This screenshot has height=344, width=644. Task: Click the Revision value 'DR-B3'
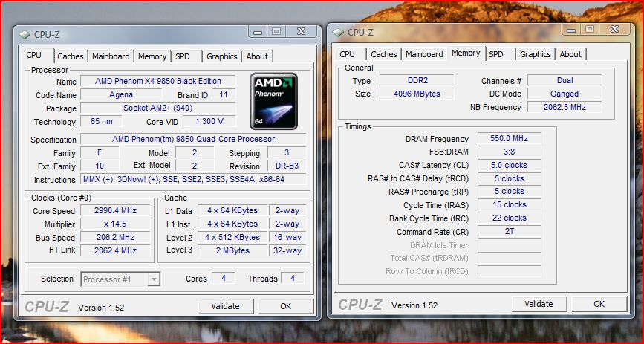coord(287,166)
